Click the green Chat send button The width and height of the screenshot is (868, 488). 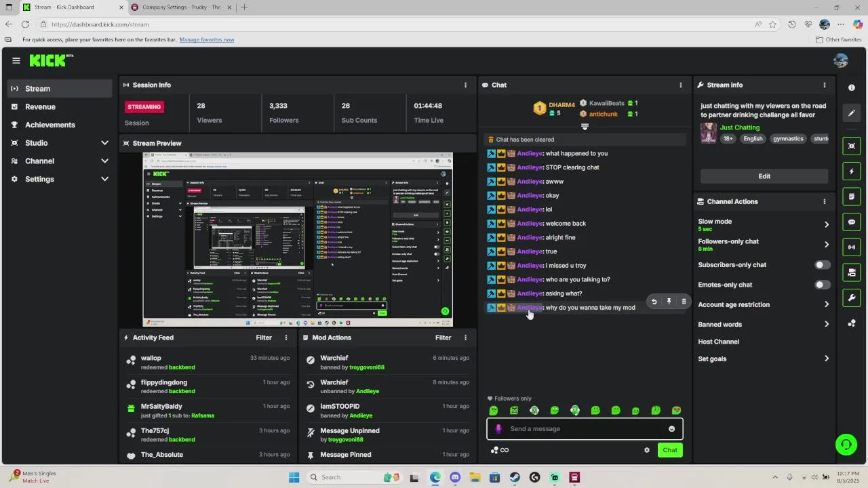pos(670,450)
